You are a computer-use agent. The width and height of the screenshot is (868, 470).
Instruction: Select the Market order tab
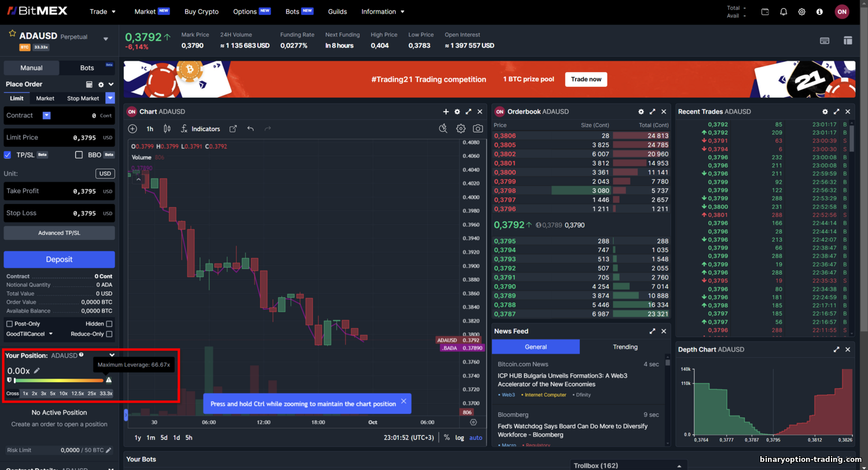[45, 98]
